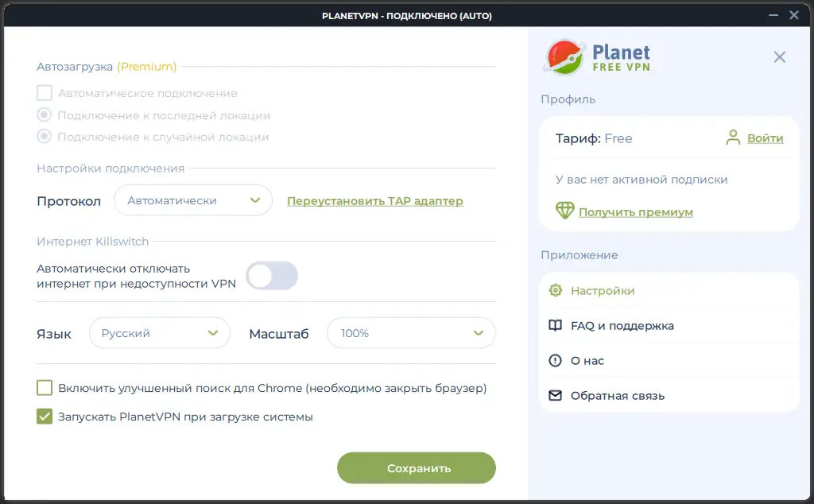Click the Интернет Killswitch section heading
Screen dimensions: 814x504
92,242
